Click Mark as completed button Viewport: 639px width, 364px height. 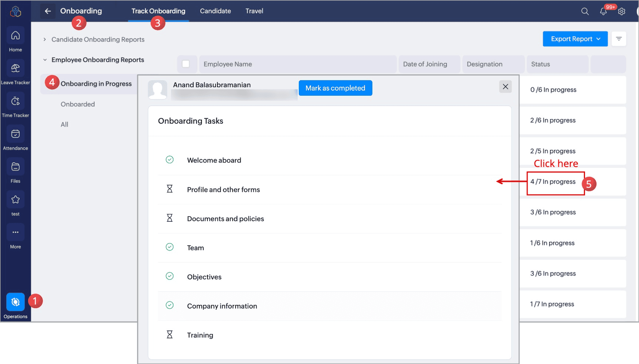click(x=335, y=88)
